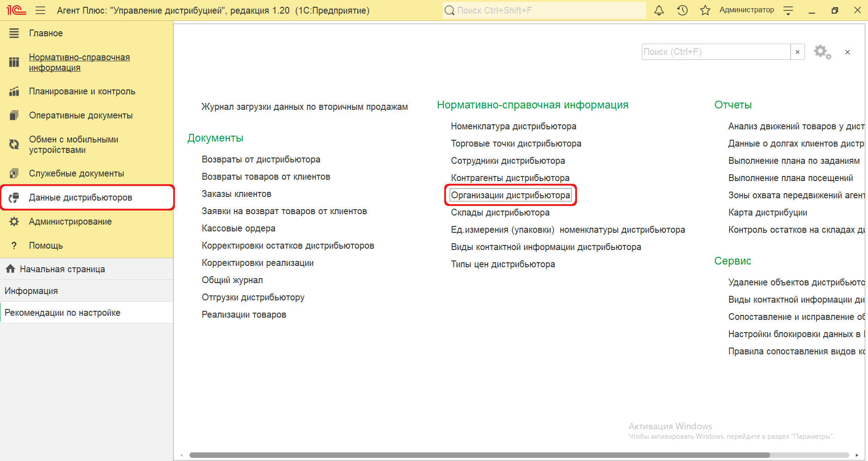
Task: Click the Администратор user name
Action: click(747, 10)
